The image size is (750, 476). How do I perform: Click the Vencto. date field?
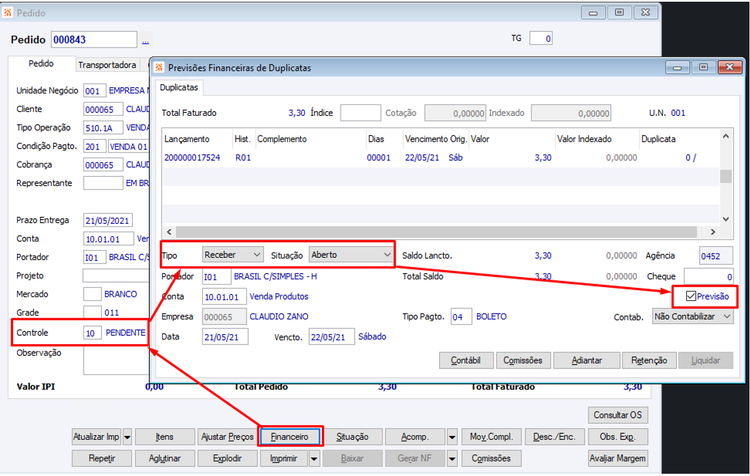[331, 337]
